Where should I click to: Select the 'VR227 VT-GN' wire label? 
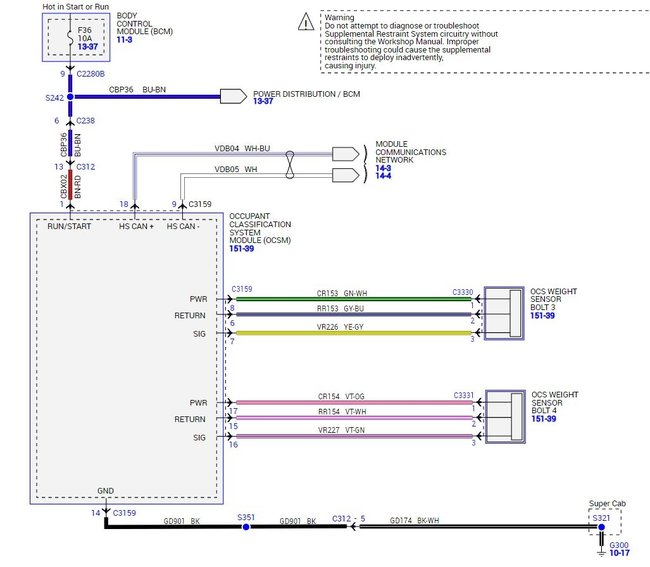tap(341, 430)
